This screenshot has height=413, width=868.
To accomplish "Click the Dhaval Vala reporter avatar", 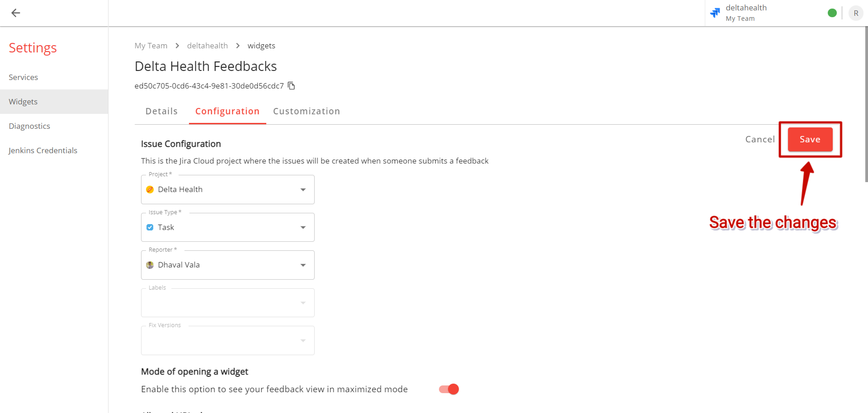I will 150,265.
